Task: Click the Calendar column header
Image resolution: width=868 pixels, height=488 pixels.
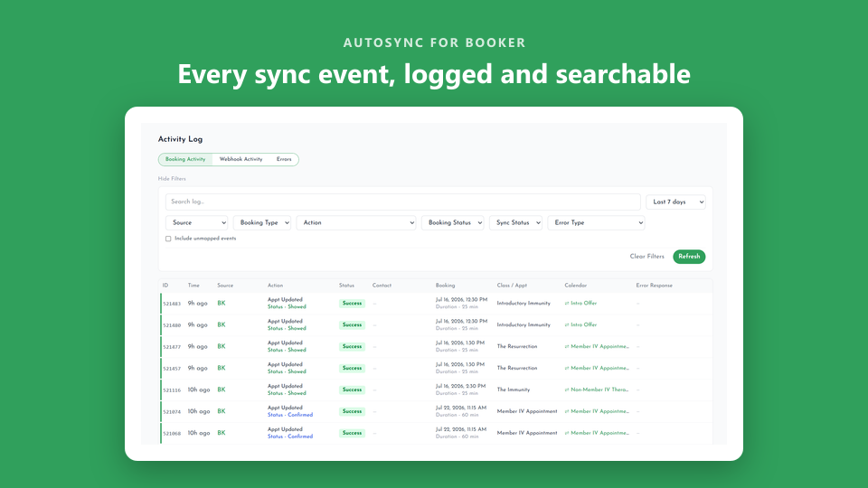Action: pyautogui.click(x=575, y=286)
